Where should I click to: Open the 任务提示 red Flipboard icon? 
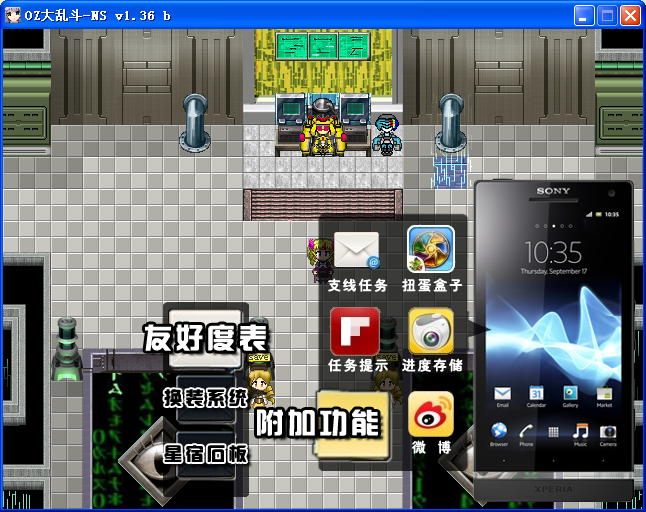[x=355, y=331]
